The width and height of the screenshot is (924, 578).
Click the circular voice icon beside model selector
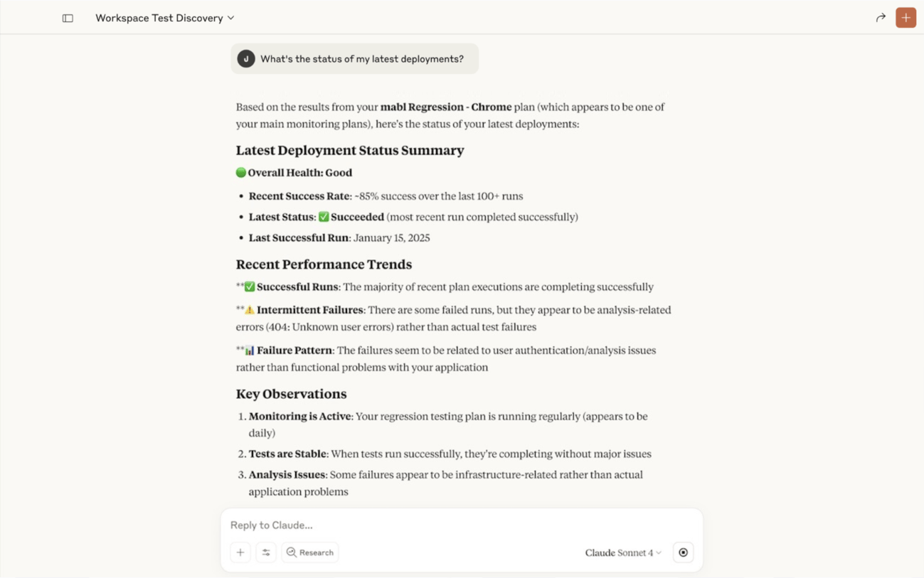pos(683,552)
